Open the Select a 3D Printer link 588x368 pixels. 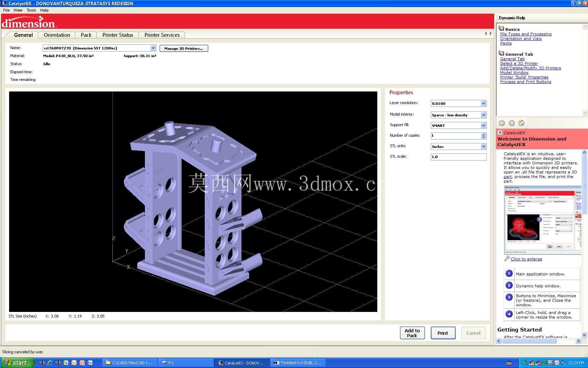[x=519, y=63]
